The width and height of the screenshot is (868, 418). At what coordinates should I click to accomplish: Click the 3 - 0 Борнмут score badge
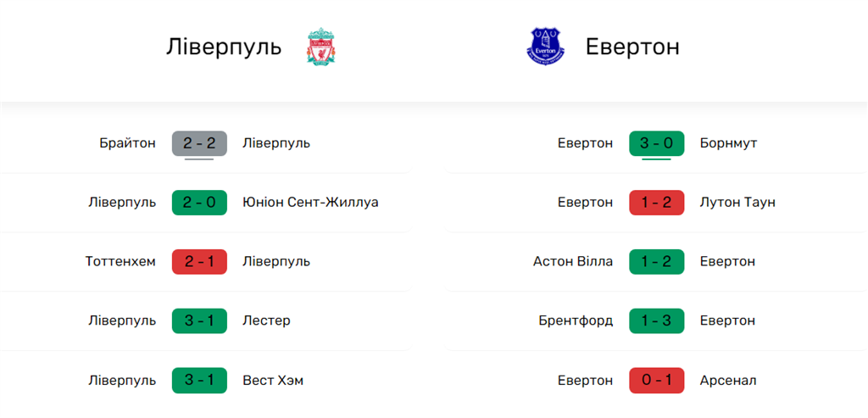point(656,143)
